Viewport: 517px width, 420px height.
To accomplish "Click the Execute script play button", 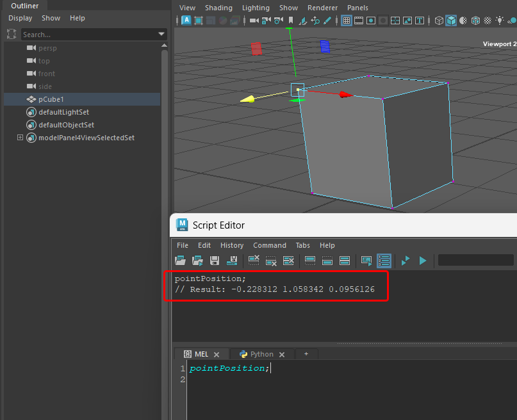I will (x=423, y=261).
